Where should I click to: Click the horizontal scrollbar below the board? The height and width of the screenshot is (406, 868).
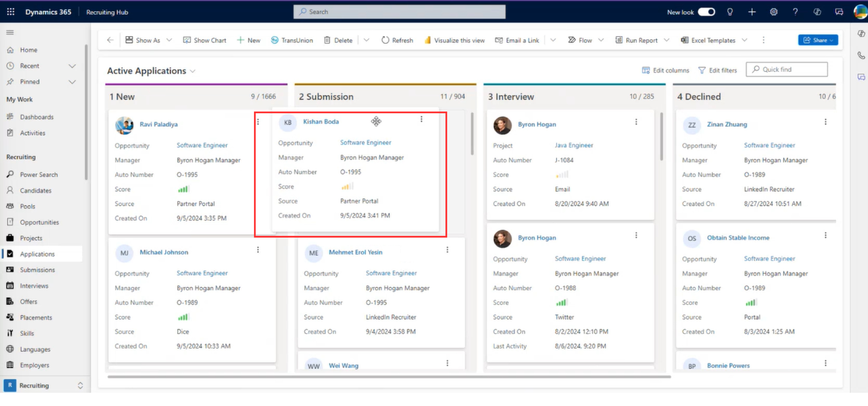tap(389, 377)
